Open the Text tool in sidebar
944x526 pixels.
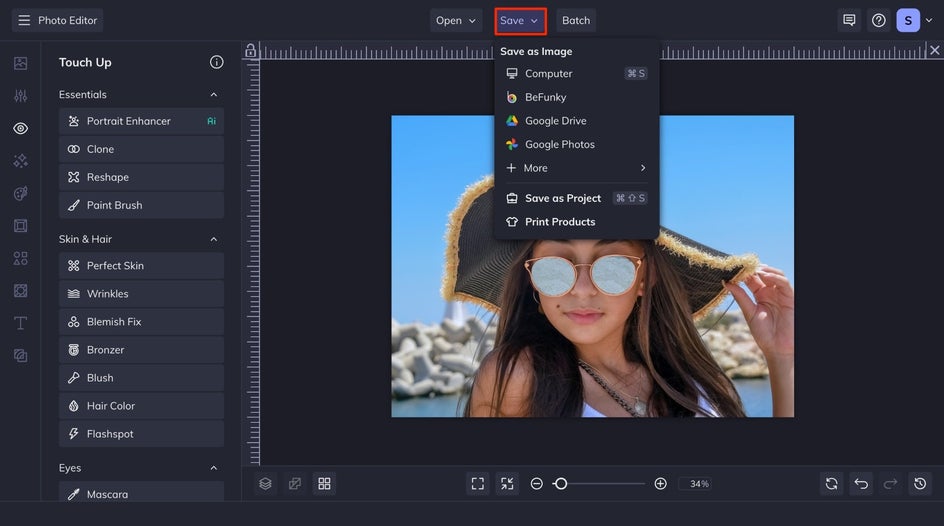click(20, 323)
